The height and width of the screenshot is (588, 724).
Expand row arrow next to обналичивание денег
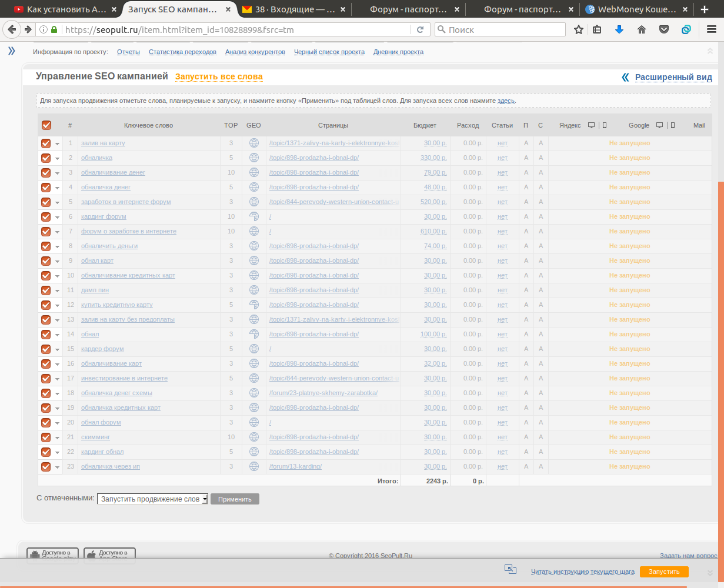[57, 173]
